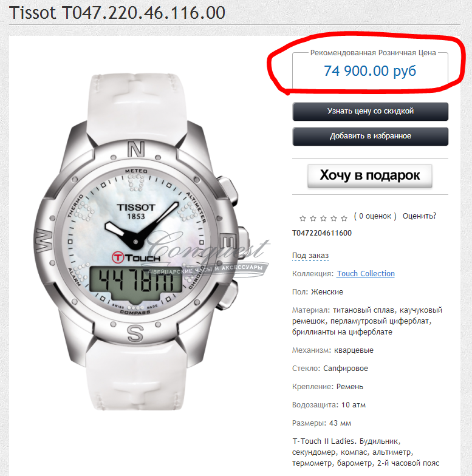Click the Tissot watch product image
The height and width of the screenshot is (476, 472).
pyautogui.click(x=137, y=242)
